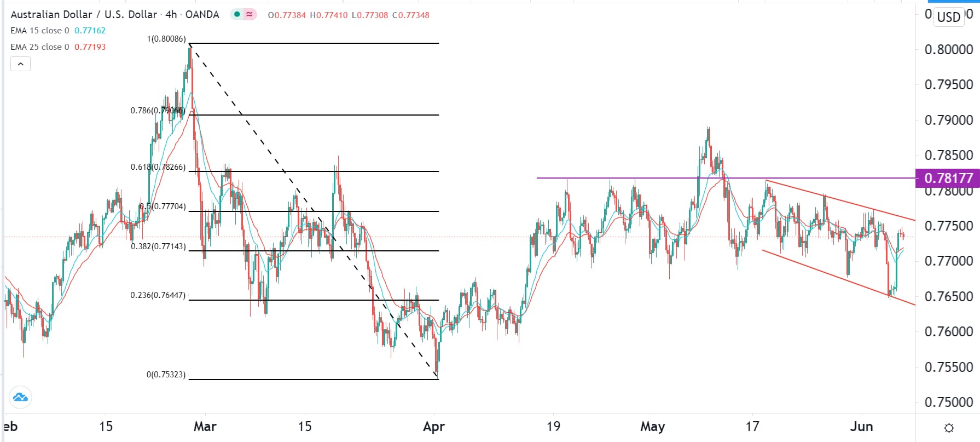Image resolution: width=980 pixels, height=442 pixels.
Task: Click the purple 0.78177 price label
Action: [948, 178]
